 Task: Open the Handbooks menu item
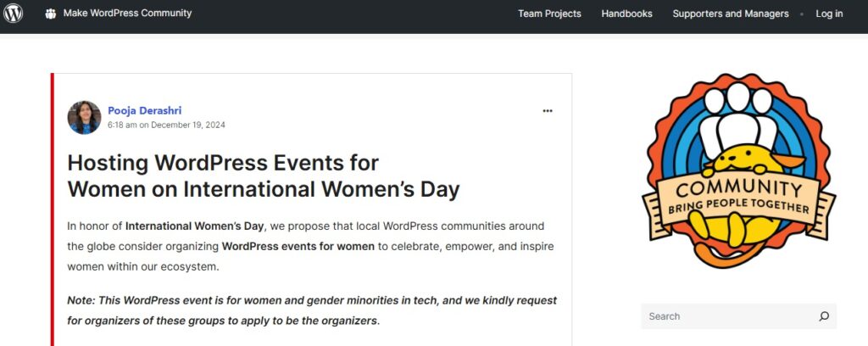(x=626, y=14)
